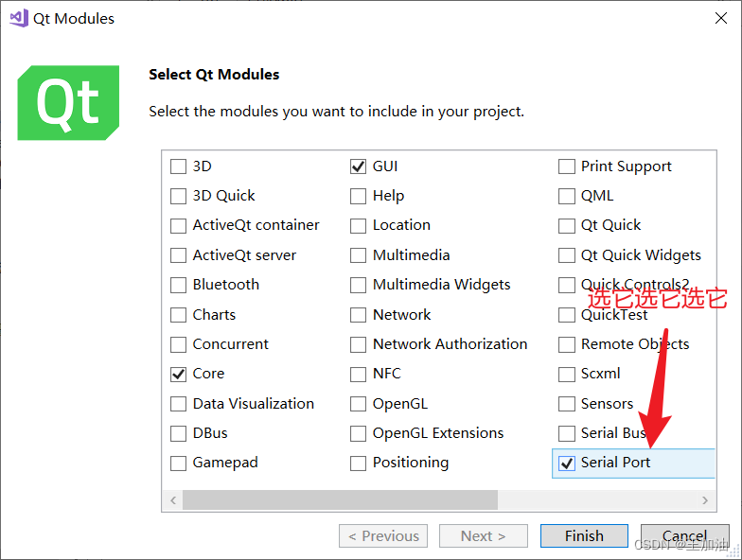Viewport: 742px width, 560px height.
Task: Check the Charts module
Action: tap(178, 314)
